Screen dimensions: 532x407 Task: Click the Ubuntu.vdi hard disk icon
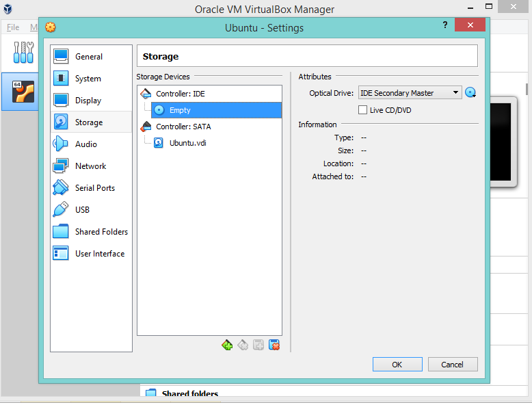click(159, 143)
